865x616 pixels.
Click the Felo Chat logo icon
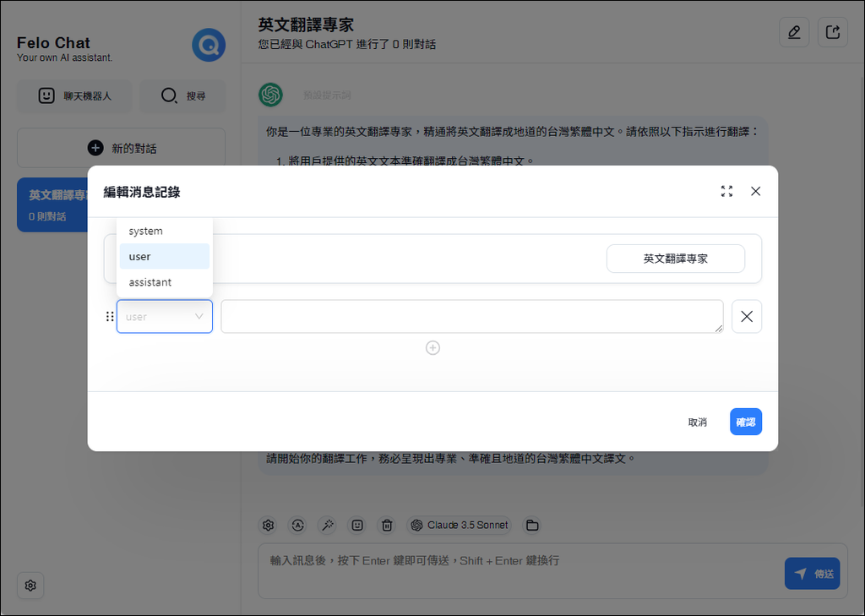209,45
